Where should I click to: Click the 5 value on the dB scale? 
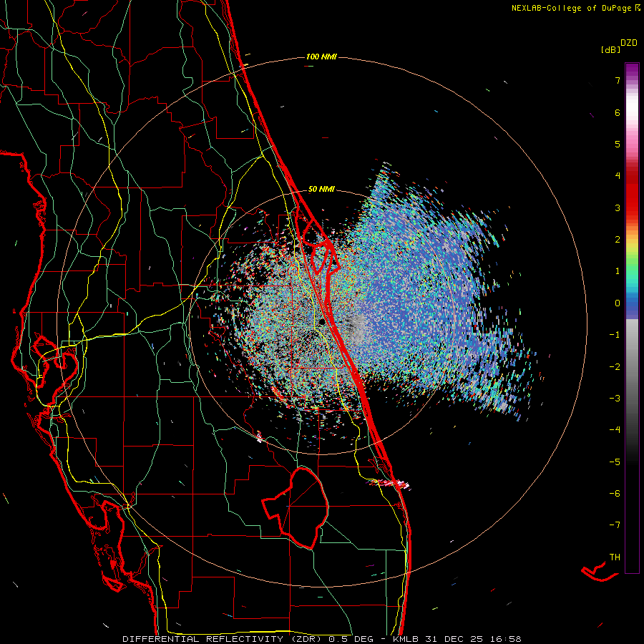point(618,144)
